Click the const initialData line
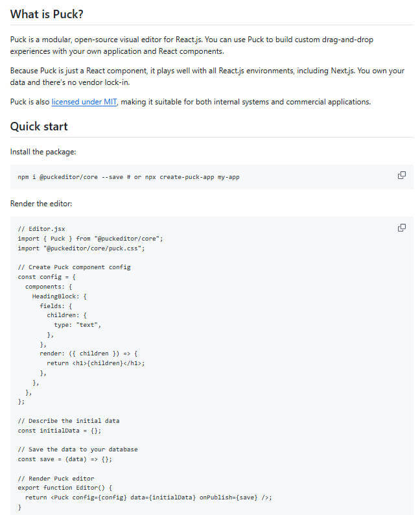This screenshot has width=420, height=515. tap(60, 431)
